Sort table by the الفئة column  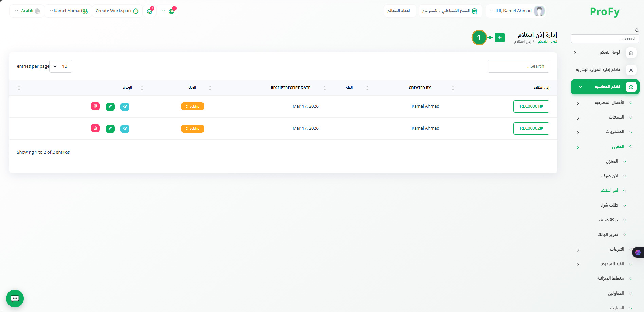349,87
